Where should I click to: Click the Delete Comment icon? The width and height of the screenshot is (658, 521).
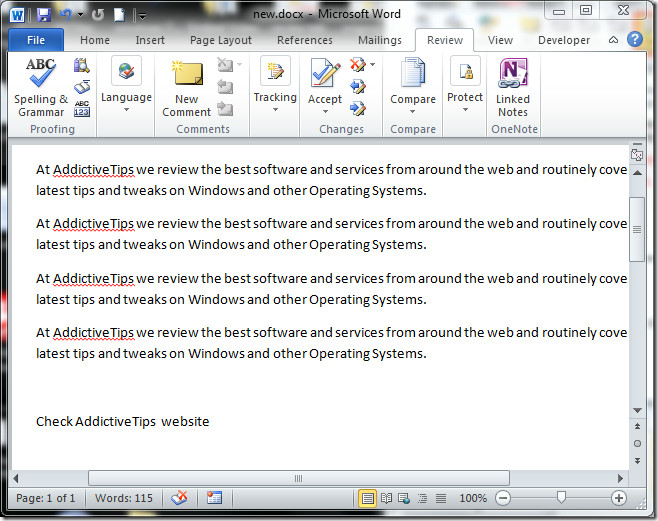click(x=225, y=65)
